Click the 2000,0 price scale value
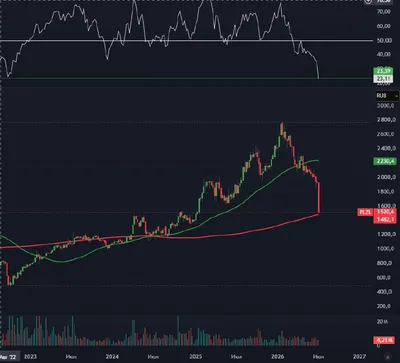Viewport: 400px width, 363px height. click(387, 177)
